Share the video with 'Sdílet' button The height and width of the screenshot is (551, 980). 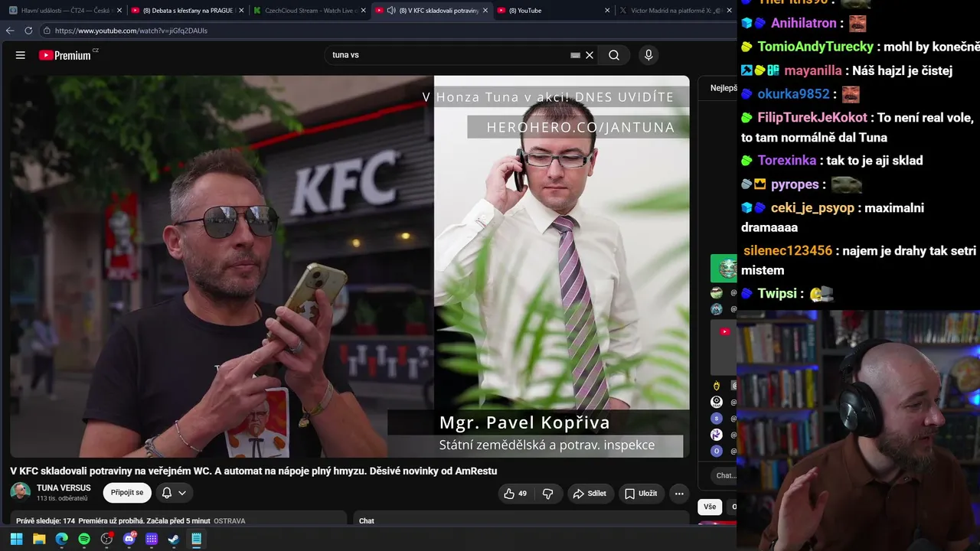click(x=590, y=494)
